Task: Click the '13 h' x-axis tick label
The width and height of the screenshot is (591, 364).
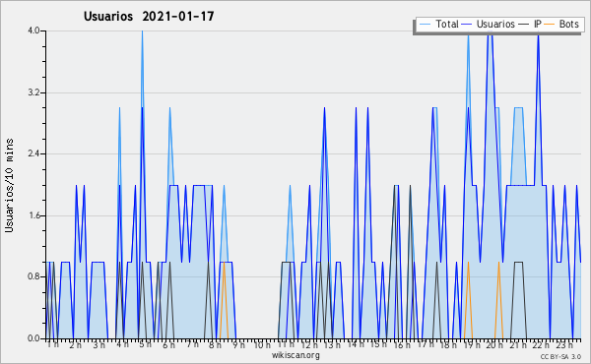Action: point(332,344)
